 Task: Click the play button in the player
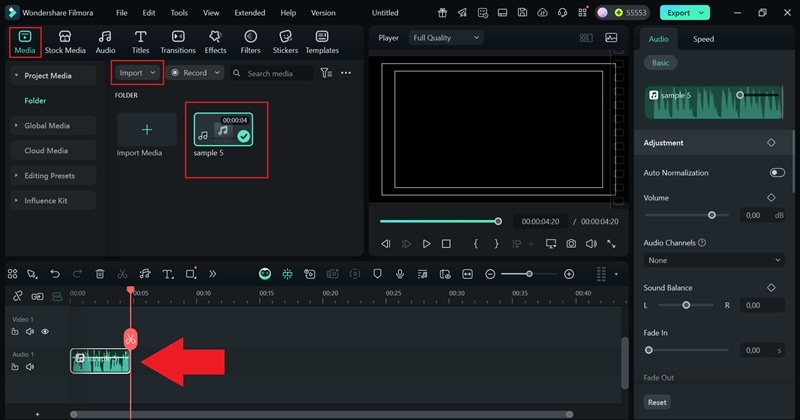click(x=426, y=244)
